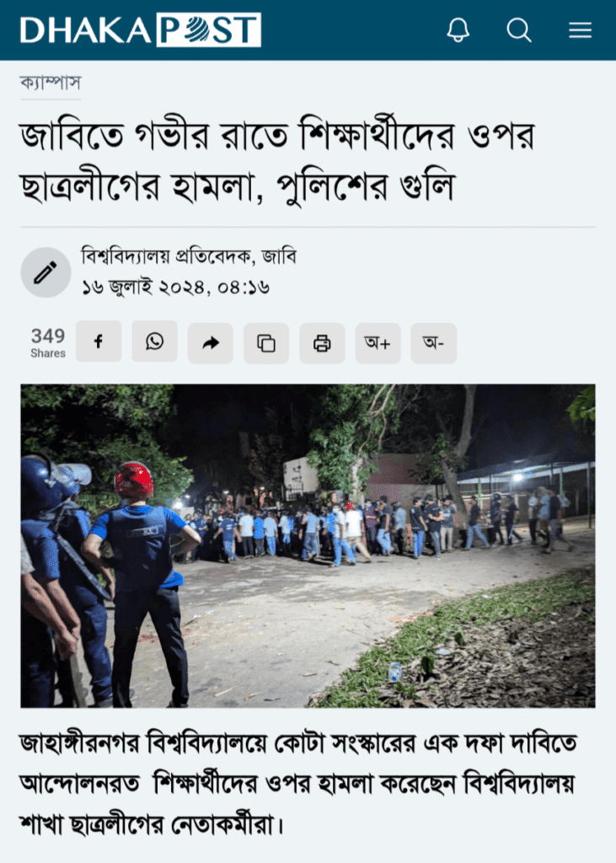Image resolution: width=616 pixels, height=863 pixels.
Task: Open the hamburger menu
Action: coord(581,29)
